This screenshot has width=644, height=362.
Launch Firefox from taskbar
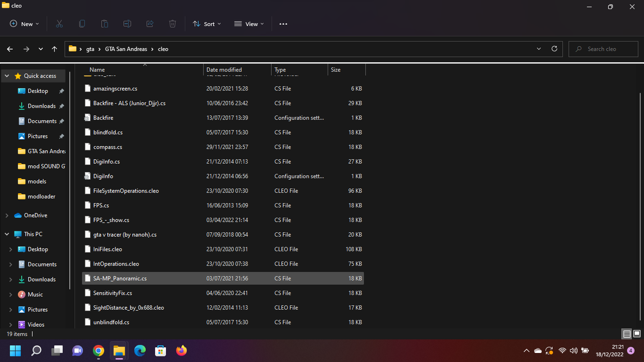coord(181,350)
